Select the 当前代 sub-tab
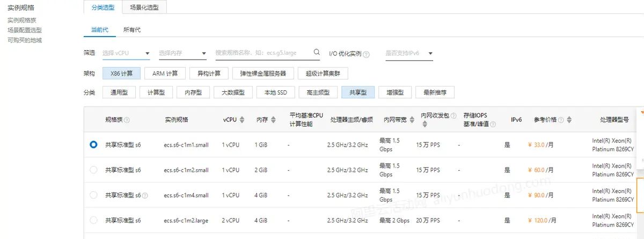This screenshot has height=239, width=644. (99, 30)
